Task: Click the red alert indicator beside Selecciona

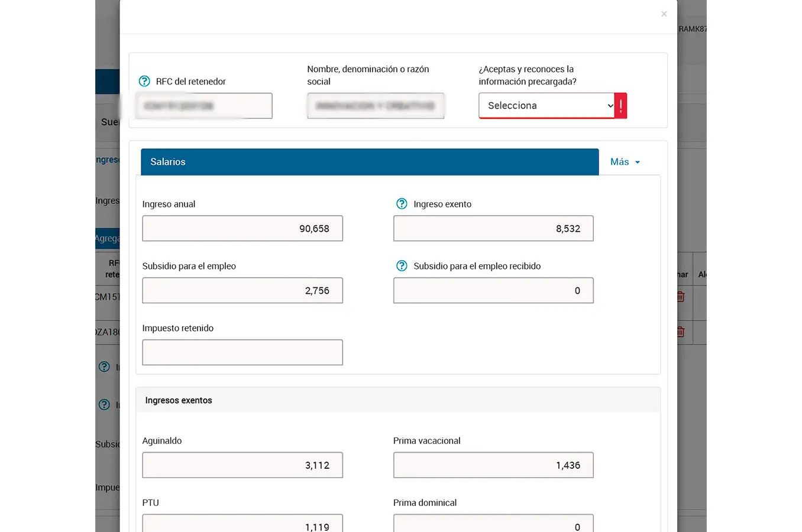Action: pos(620,105)
